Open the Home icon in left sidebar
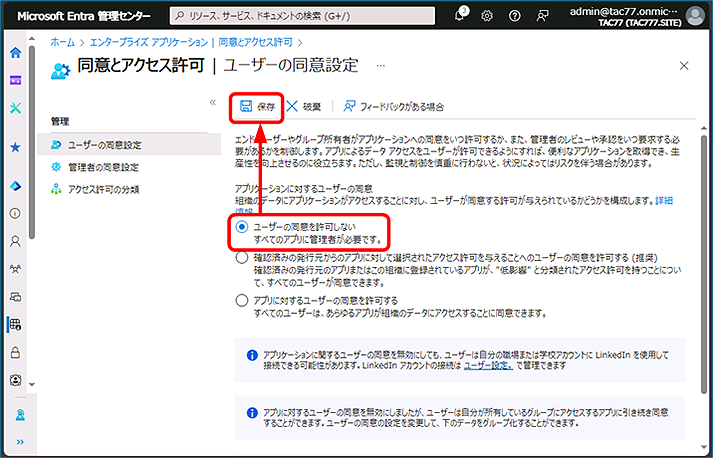The width and height of the screenshot is (713, 458). tap(15, 53)
